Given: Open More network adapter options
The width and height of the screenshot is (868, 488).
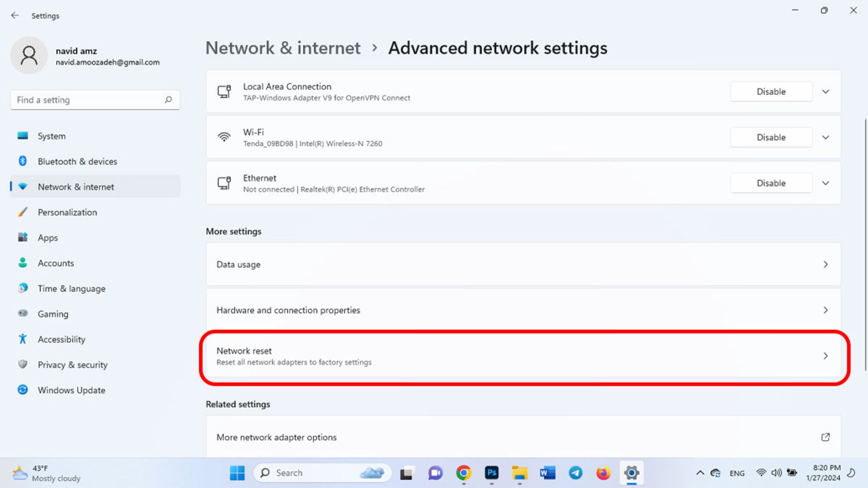Looking at the screenshot, I should point(524,437).
